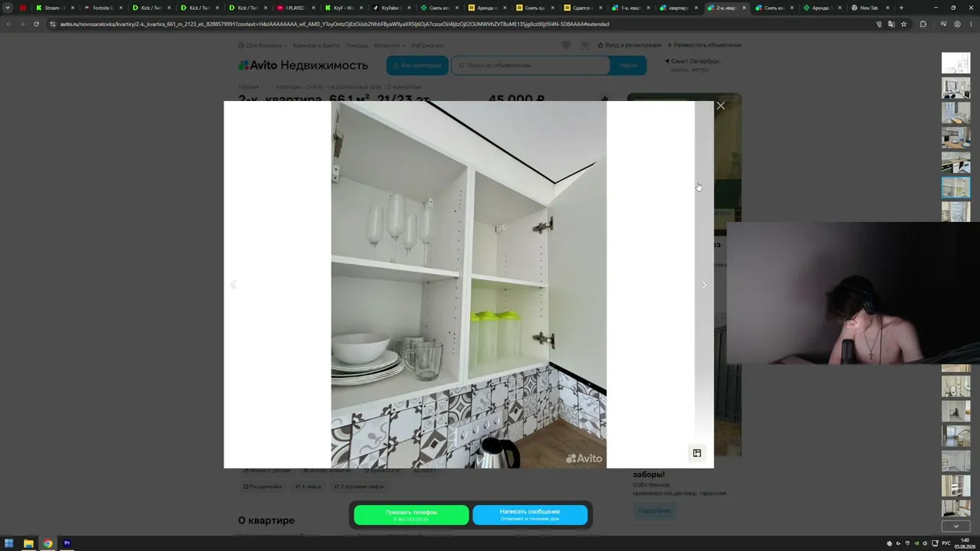Viewport: 980px width, 551px height.
Task: Open the Помощь link
Action: pos(357,45)
